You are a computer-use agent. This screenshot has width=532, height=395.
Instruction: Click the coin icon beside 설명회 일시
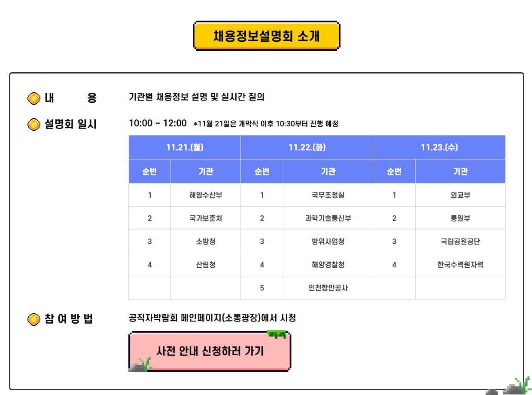pos(34,125)
